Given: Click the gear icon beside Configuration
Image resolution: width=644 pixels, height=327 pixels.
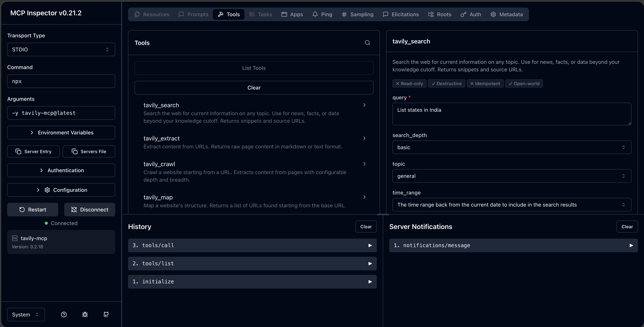Looking at the screenshot, I should [x=47, y=190].
